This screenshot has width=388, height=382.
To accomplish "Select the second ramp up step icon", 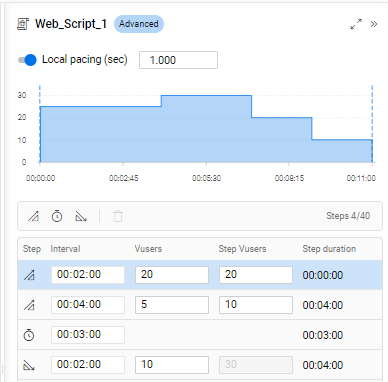I will pyautogui.click(x=29, y=305).
